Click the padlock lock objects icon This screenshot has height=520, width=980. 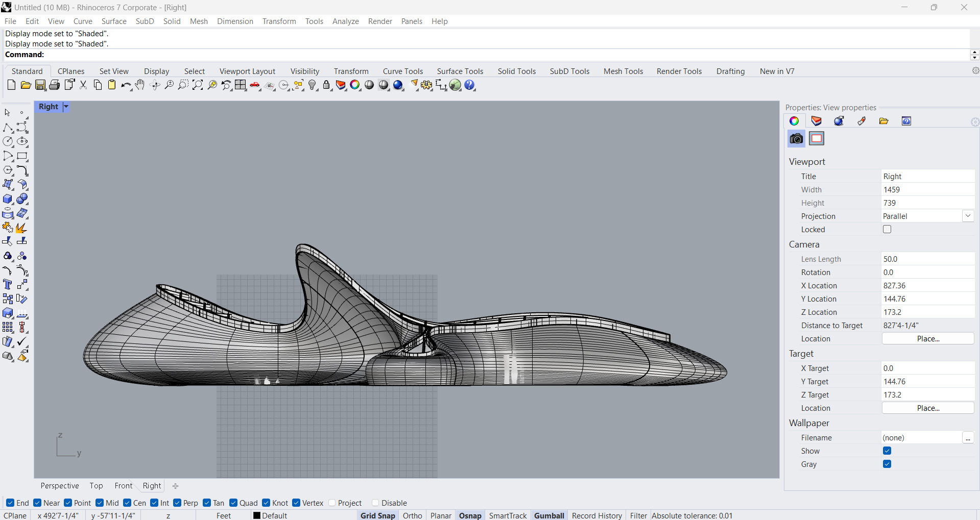click(327, 85)
